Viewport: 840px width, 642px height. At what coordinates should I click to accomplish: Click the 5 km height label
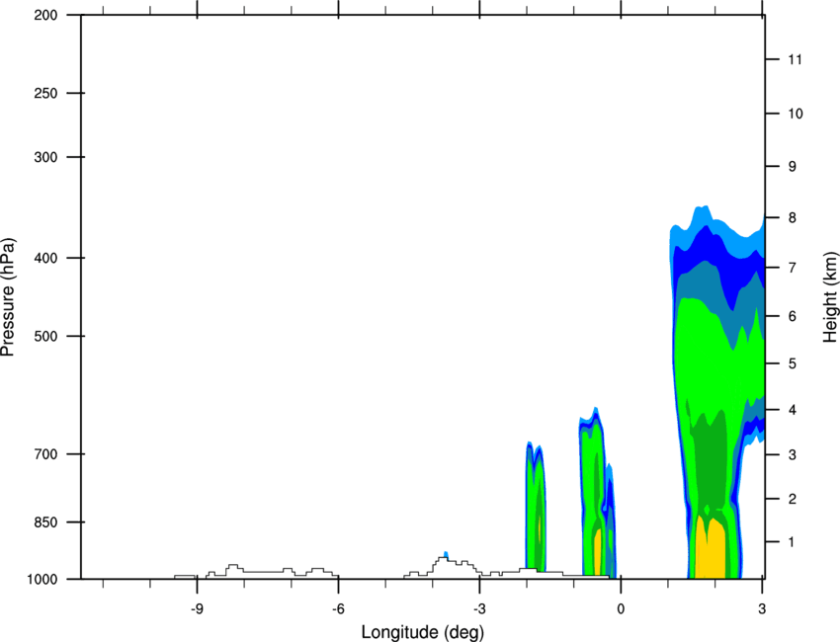point(793,364)
